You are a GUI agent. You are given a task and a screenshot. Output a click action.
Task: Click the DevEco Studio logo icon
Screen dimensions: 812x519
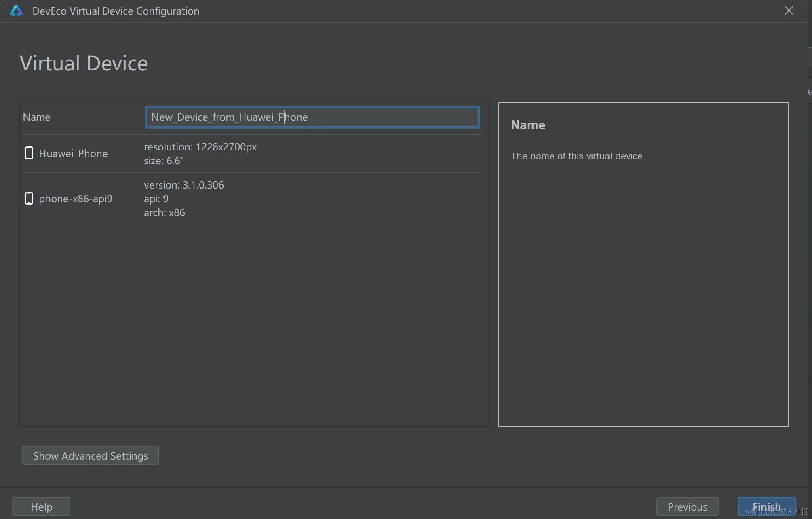click(16, 11)
